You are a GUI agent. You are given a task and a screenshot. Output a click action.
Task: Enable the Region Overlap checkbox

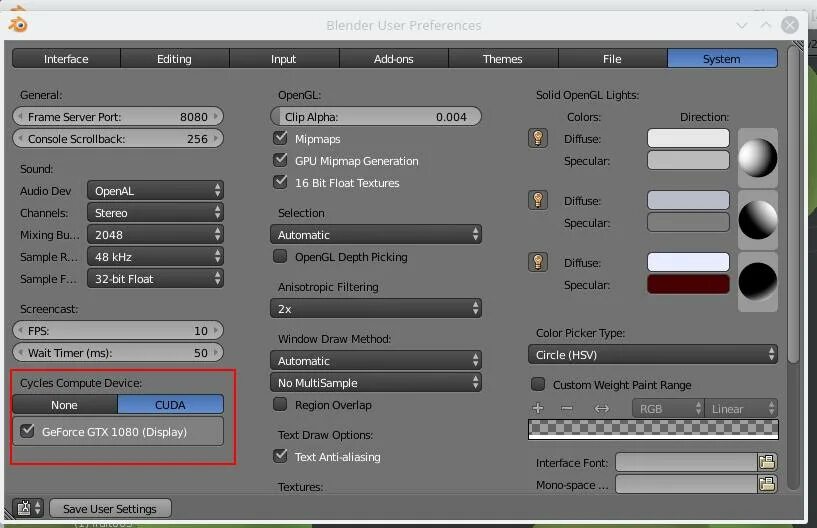point(280,404)
